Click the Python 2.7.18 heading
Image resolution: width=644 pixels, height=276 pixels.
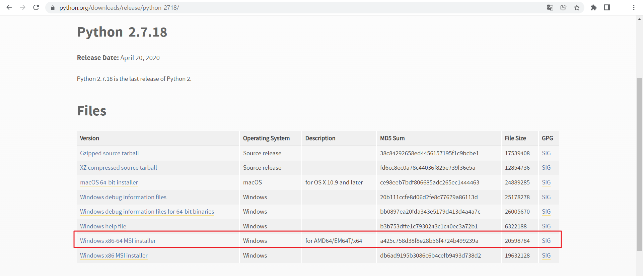click(x=122, y=32)
